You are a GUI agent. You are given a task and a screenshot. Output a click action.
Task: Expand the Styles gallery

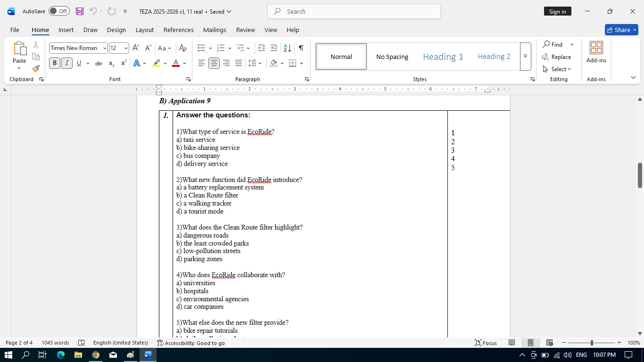(525, 57)
